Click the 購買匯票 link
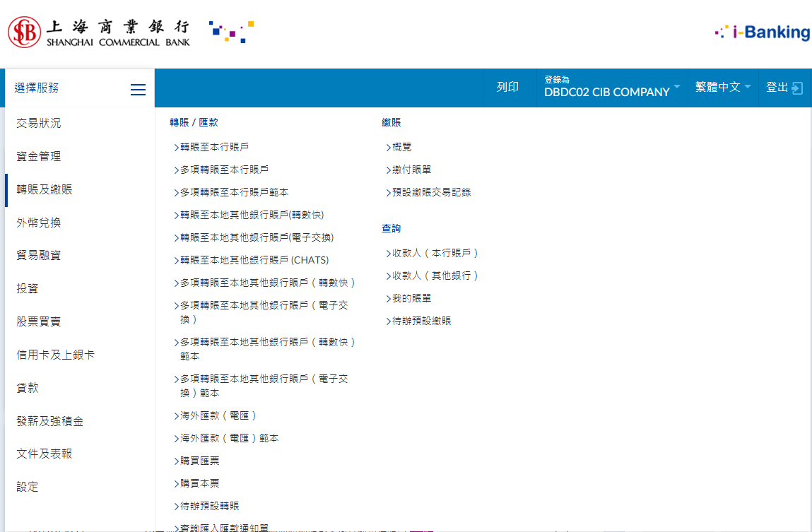Image resolution: width=812 pixels, height=532 pixels. (x=199, y=461)
